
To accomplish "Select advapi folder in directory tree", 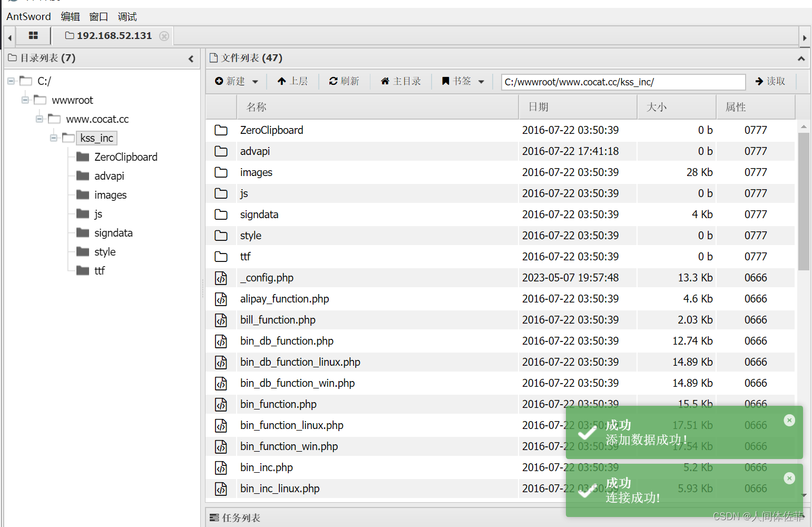I will click(109, 175).
